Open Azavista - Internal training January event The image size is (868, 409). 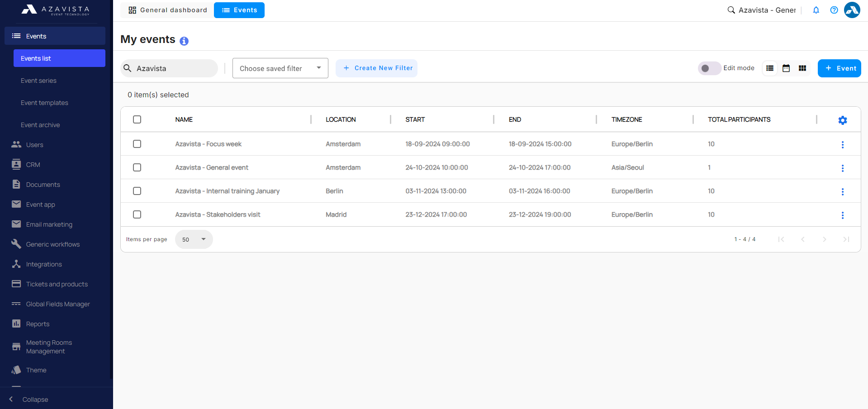[227, 191]
